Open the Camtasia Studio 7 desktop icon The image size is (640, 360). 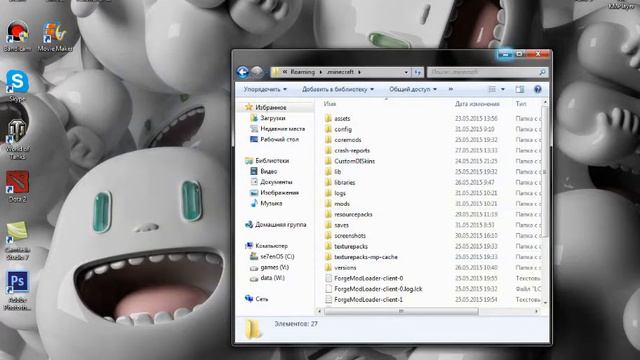17,241
